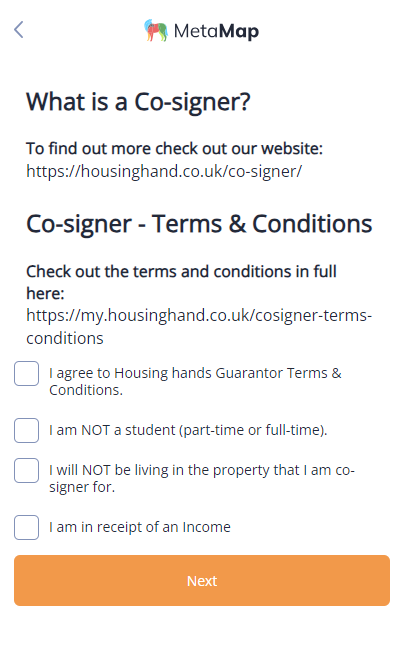This screenshot has height=656, width=405.
Task: Click the 'What is a Co-signer?' heading
Action: [138, 102]
